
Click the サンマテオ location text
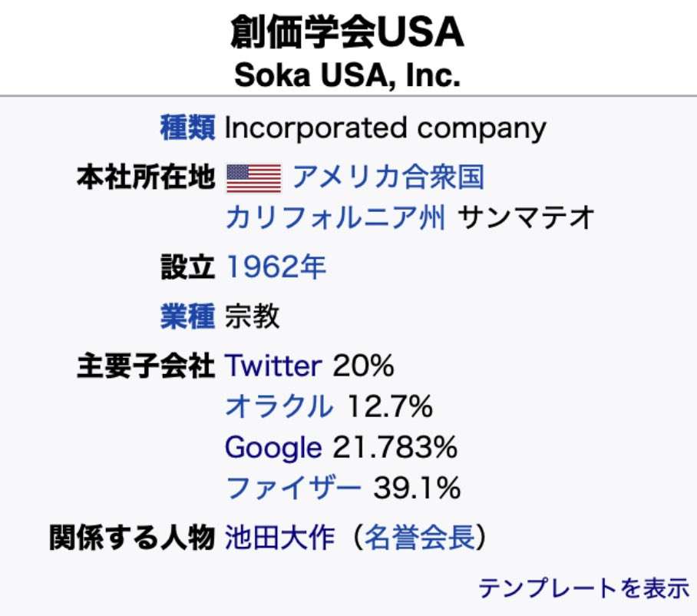tap(526, 217)
